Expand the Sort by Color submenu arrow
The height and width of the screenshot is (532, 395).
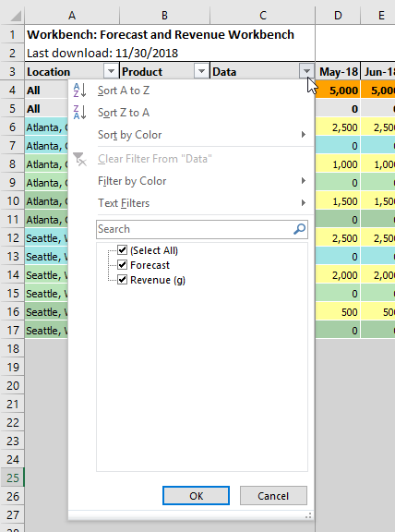click(x=304, y=135)
